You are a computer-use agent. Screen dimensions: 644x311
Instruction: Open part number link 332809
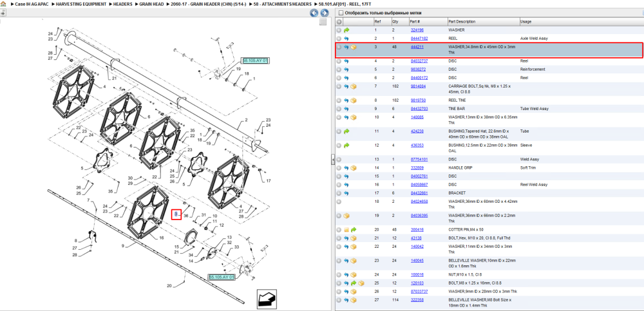[417, 167]
